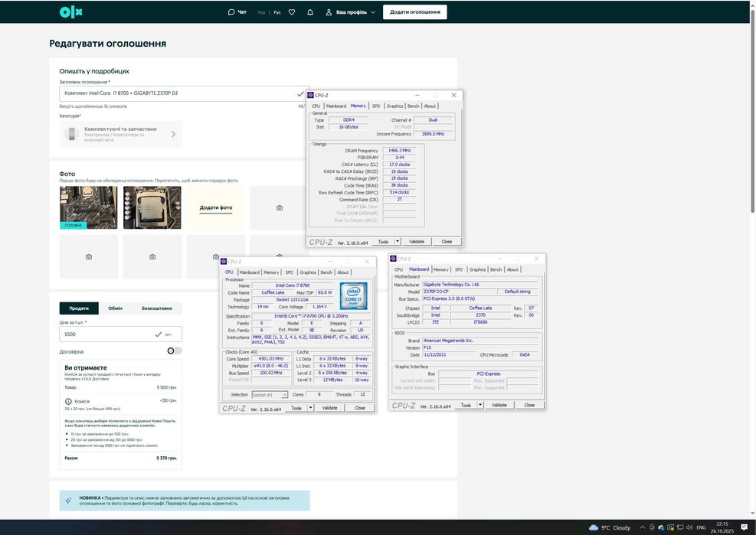The height and width of the screenshot is (535, 756).
Task: Click the Intel Core i7 logo badge
Action: pyautogui.click(x=353, y=296)
